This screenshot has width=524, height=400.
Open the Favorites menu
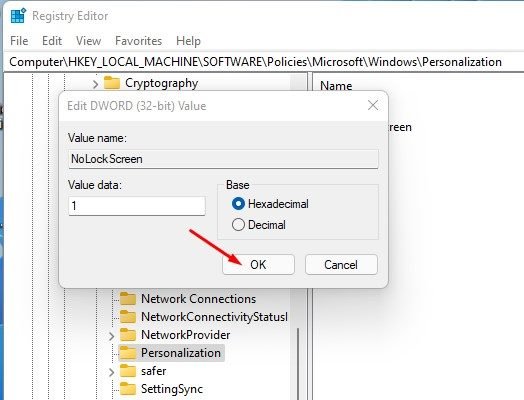[138, 41]
